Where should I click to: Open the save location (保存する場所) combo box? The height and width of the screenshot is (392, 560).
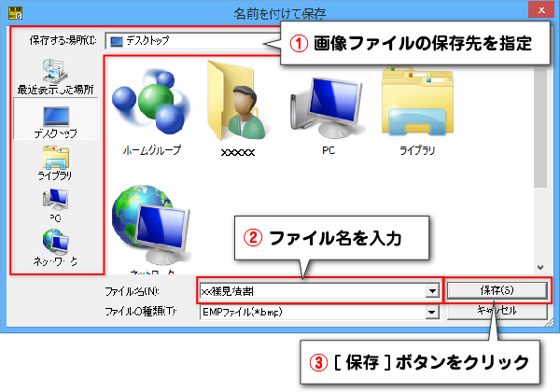click(x=193, y=41)
